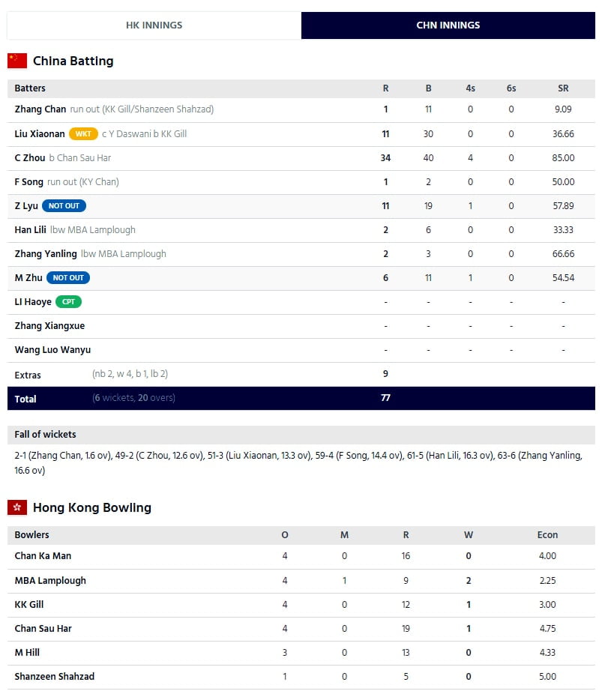The height and width of the screenshot is (700, 602).
Task: Open batter C Zhou's profile
Action: click(x=29, y=158)
